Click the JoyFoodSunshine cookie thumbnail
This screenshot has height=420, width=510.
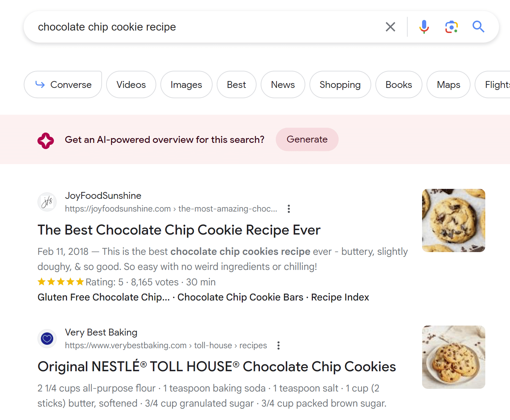(453, 220)
